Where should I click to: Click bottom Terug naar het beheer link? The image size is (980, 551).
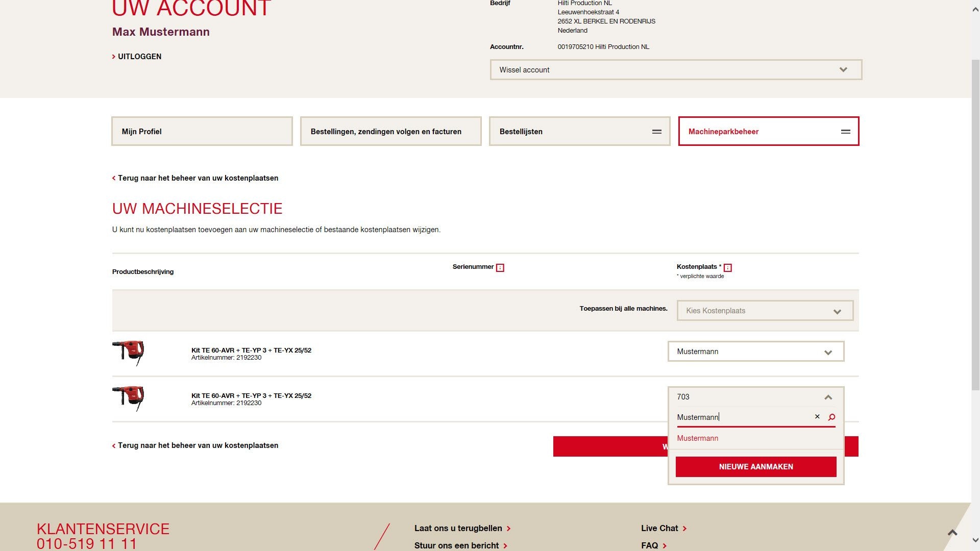195,445
